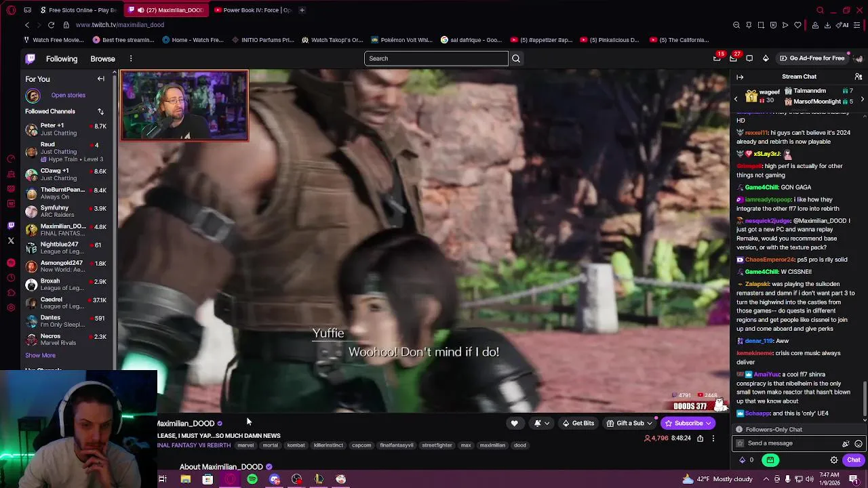Click Show More followed channels

(41, 355)
